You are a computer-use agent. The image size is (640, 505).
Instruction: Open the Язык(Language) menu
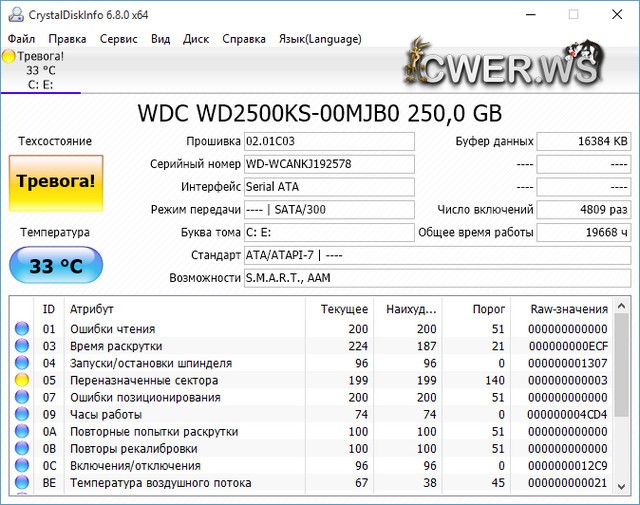click(321, 39)
